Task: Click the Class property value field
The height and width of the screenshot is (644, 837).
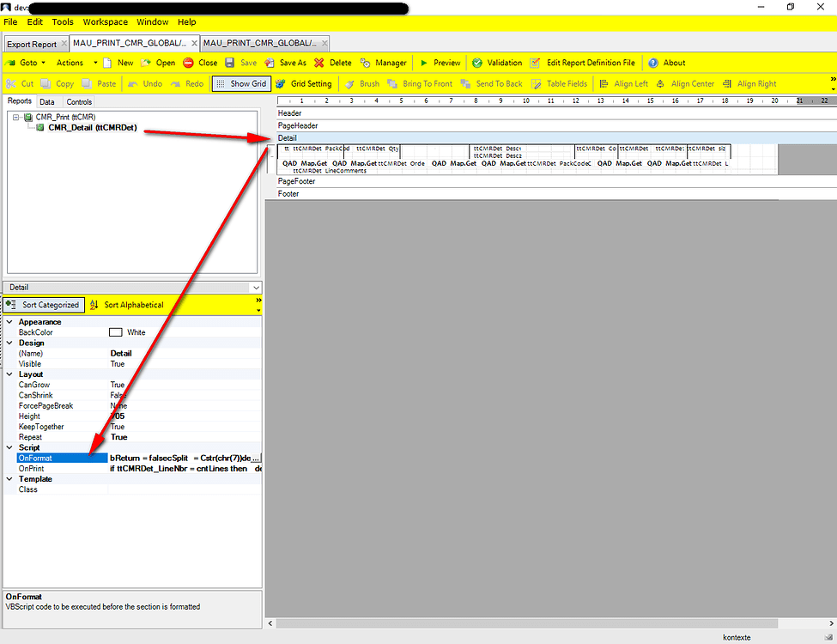Action: pos(185,489)
